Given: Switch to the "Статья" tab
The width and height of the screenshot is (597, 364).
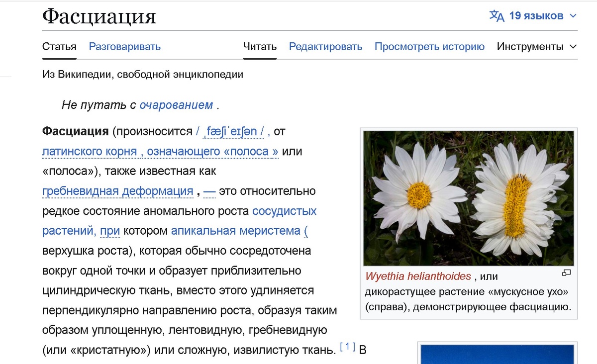Looking at the screenshot, I should [59, 46].
